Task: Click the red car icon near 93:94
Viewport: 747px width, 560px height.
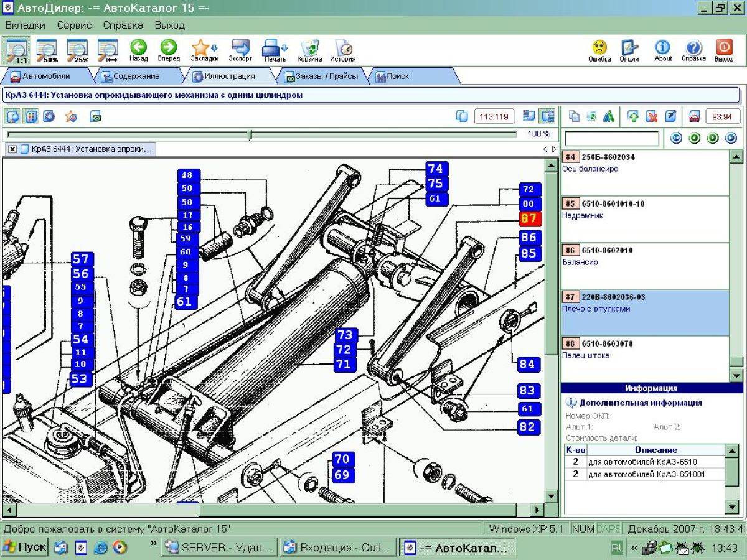Action: coord(694,116)
